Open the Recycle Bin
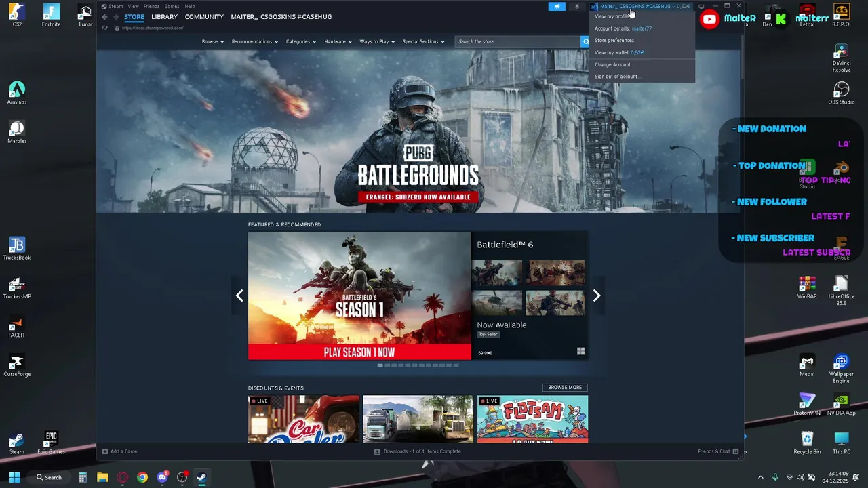 pos(807,443)
